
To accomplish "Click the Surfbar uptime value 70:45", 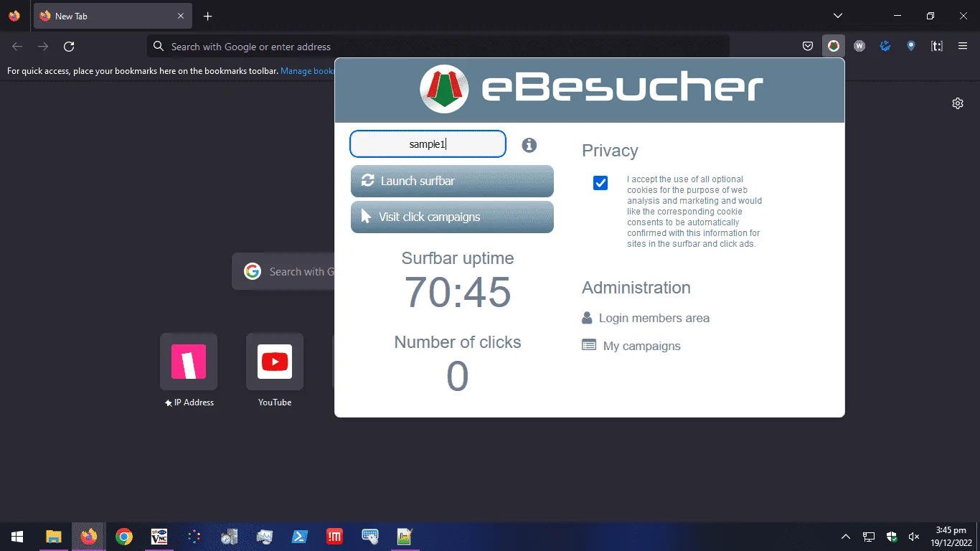I will pos(458,293).
